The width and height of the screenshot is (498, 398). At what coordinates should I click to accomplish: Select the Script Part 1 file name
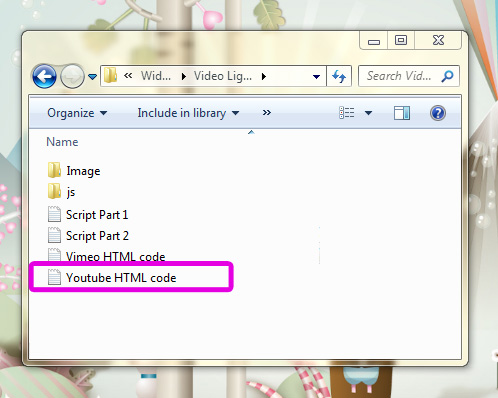97,215
